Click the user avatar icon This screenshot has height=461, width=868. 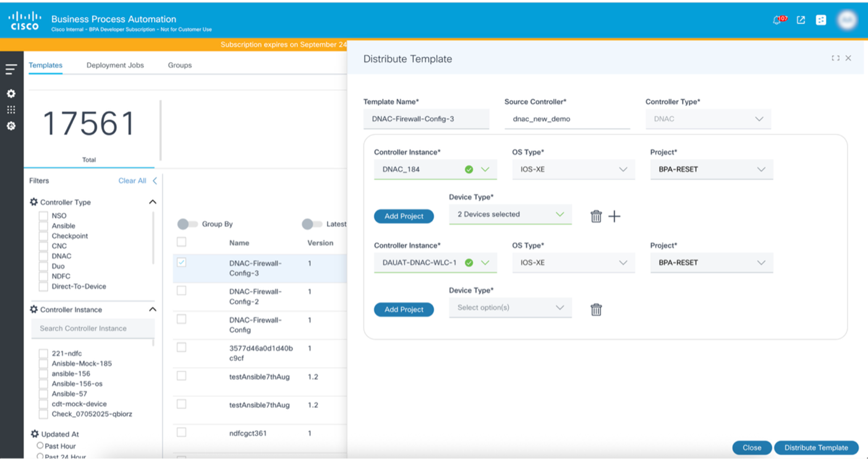(847, 20)
